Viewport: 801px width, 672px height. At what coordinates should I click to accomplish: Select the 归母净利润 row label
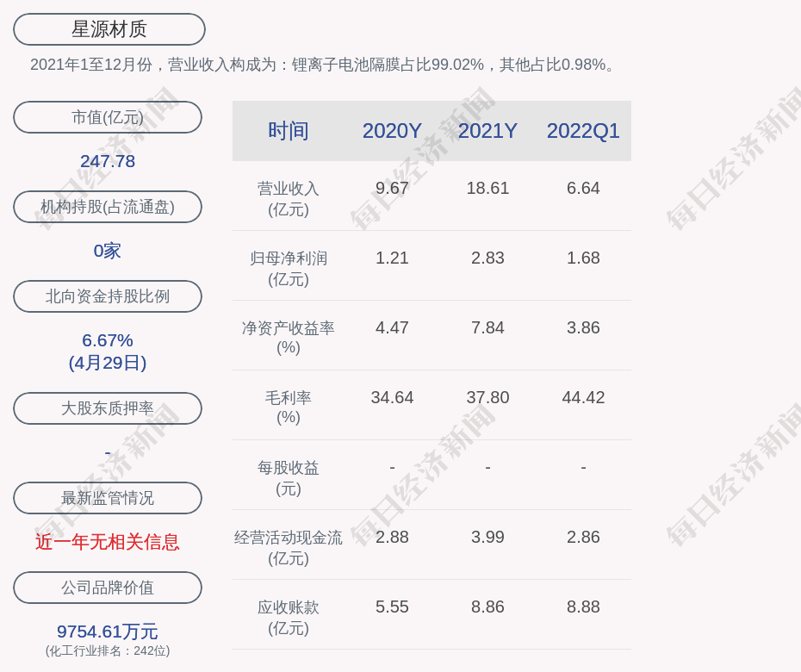(288, 268)
